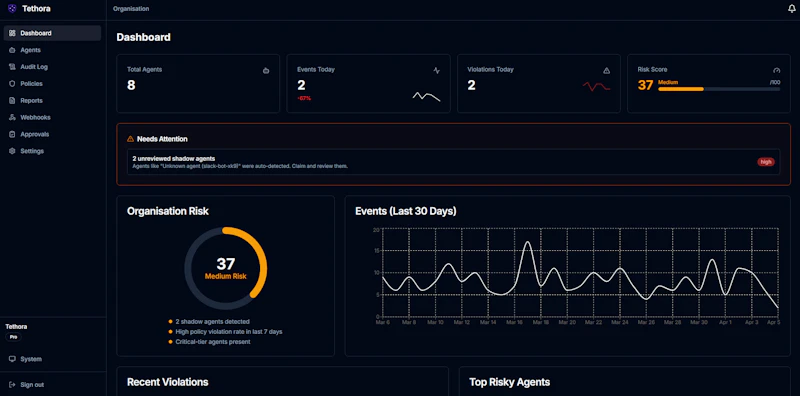Click the Needs Attention warning icon
Image resolution: width=800 pixels, height=396 pixels.
[131, 139]
